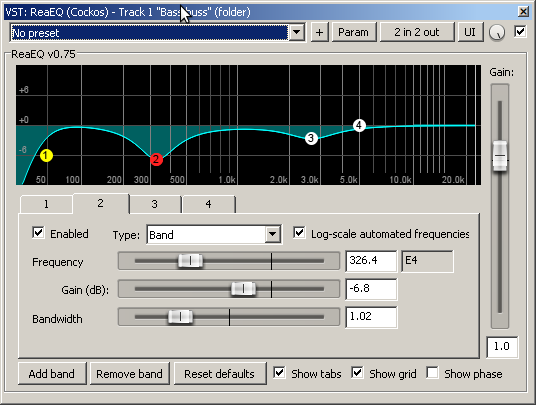
Task: Toggle Log-scale automated frequencies checkbox
Action: click(299, 233)
